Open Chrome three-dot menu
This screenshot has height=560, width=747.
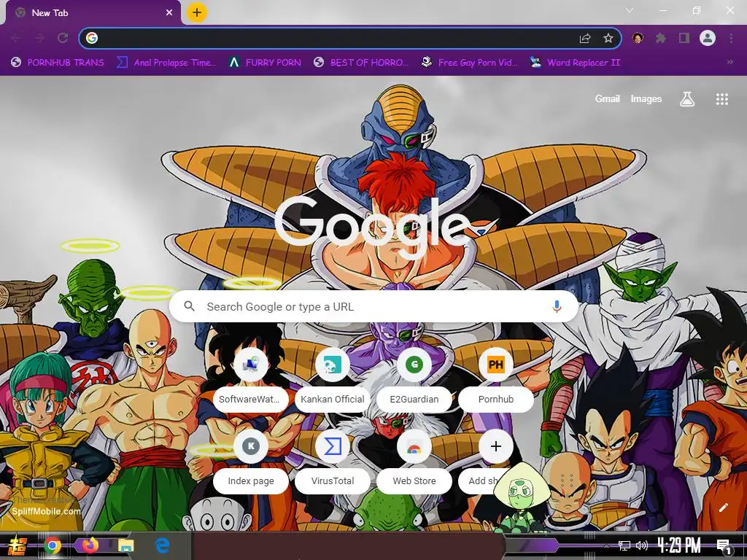tap(731, 38)
